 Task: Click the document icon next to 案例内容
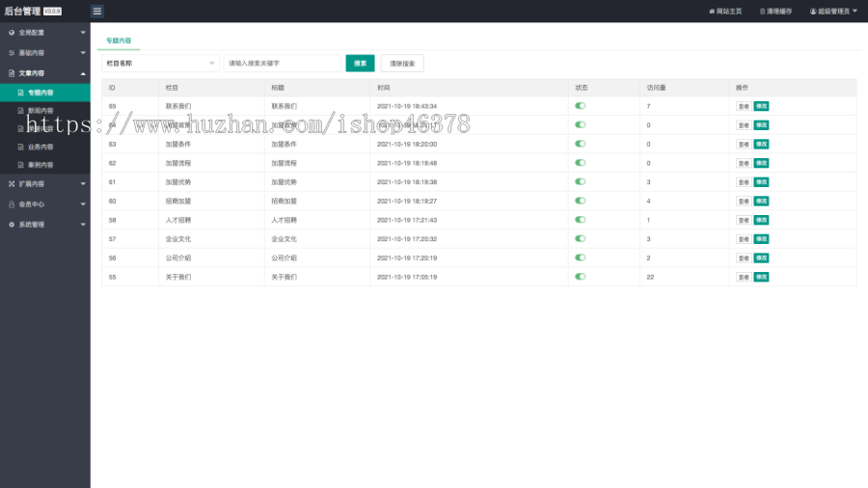coord(20,165)
